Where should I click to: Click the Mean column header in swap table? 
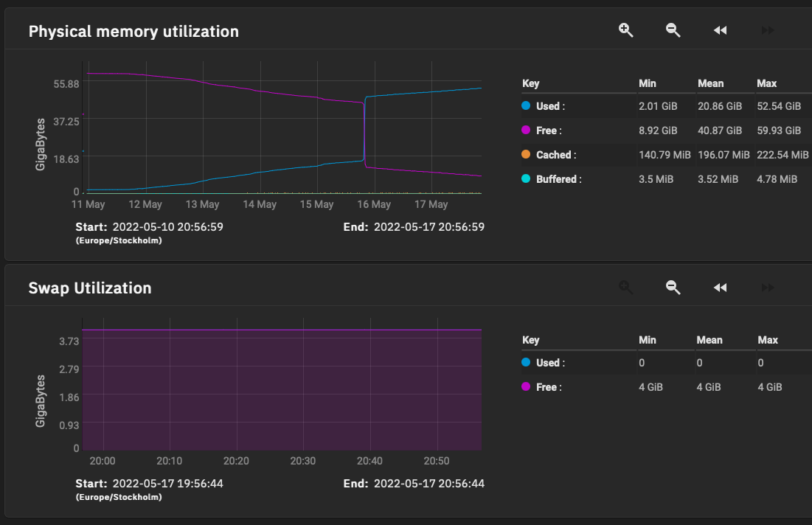(x=709, y=340)
